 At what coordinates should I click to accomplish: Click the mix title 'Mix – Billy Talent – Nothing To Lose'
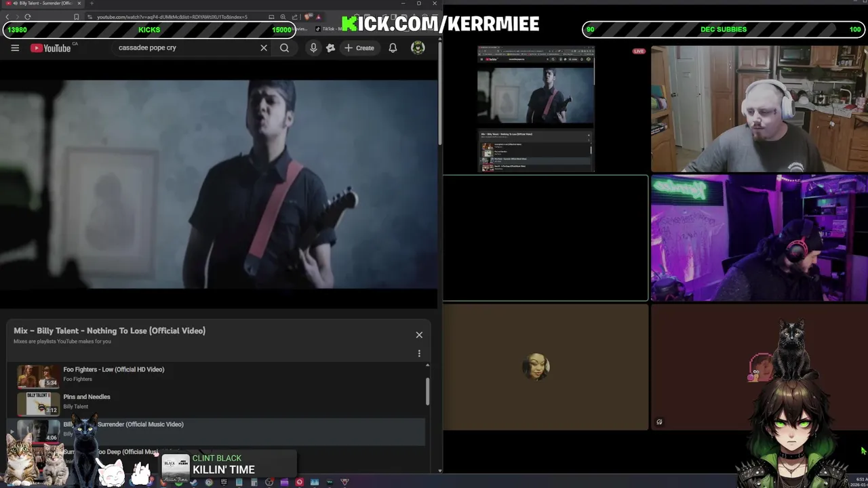109,331
